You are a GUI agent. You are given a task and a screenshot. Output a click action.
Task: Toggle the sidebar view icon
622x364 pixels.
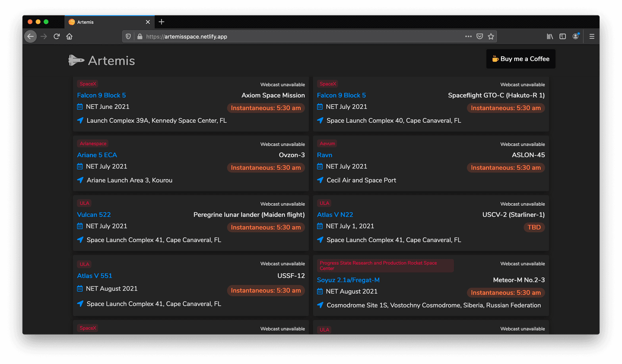[562, 37]
